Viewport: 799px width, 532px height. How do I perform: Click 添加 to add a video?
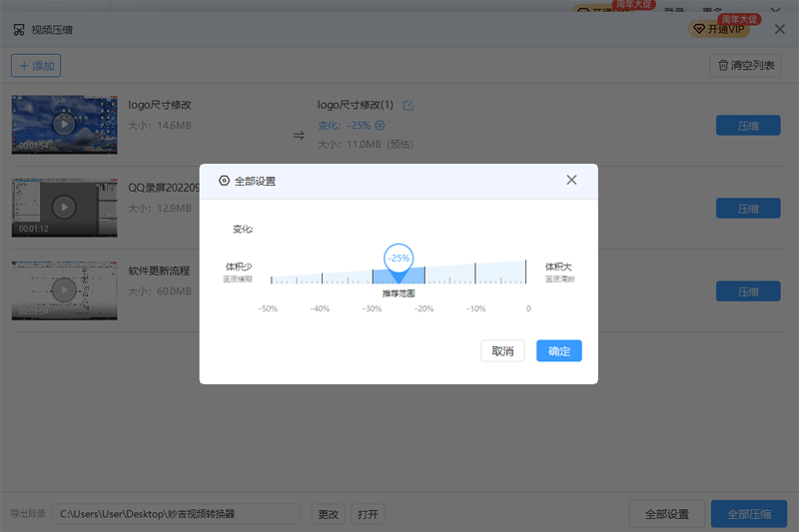(36, 66)
